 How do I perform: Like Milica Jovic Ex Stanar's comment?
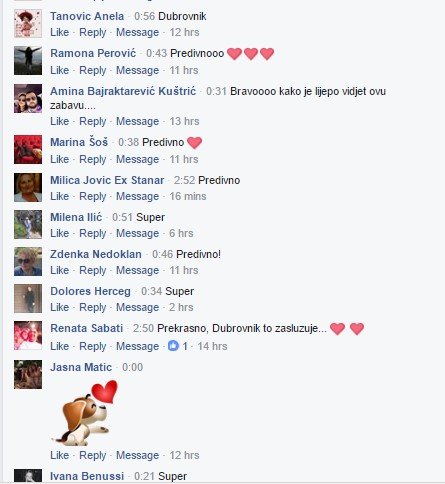click(60, 196)
